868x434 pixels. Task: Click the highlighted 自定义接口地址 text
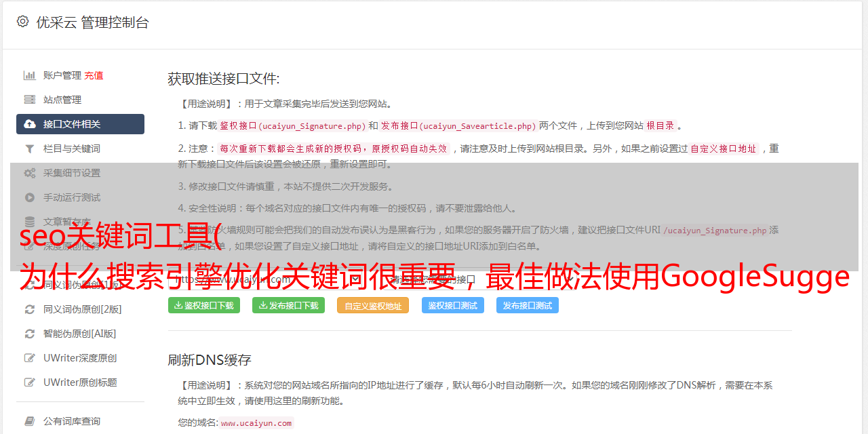click(724, 149)
